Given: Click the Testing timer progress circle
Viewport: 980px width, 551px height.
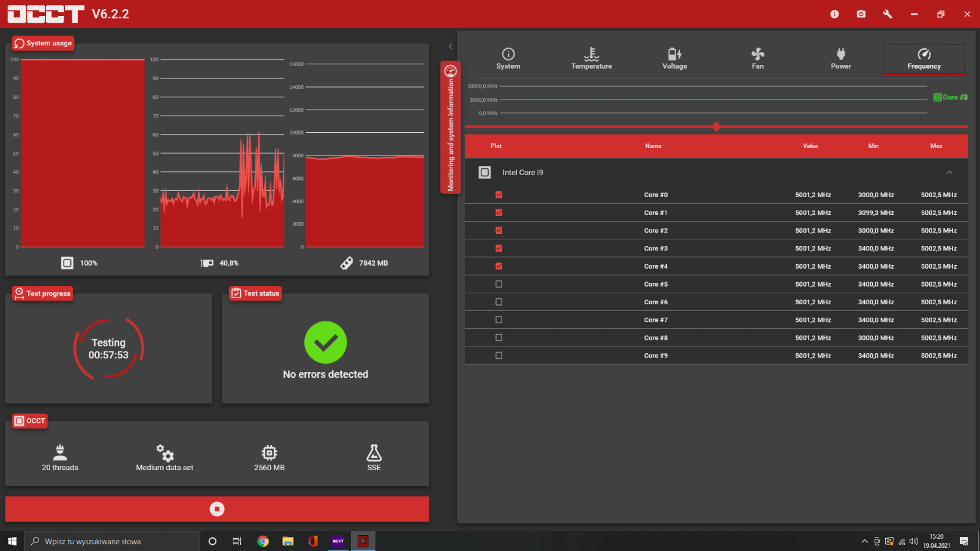Looking at the screenshot, I should point(108,348).
